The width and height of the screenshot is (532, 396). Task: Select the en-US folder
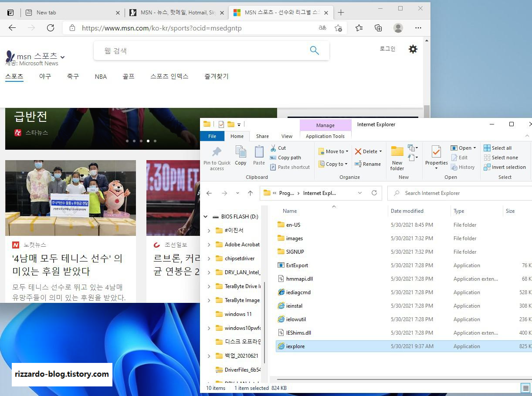click(x=404, y=225)
